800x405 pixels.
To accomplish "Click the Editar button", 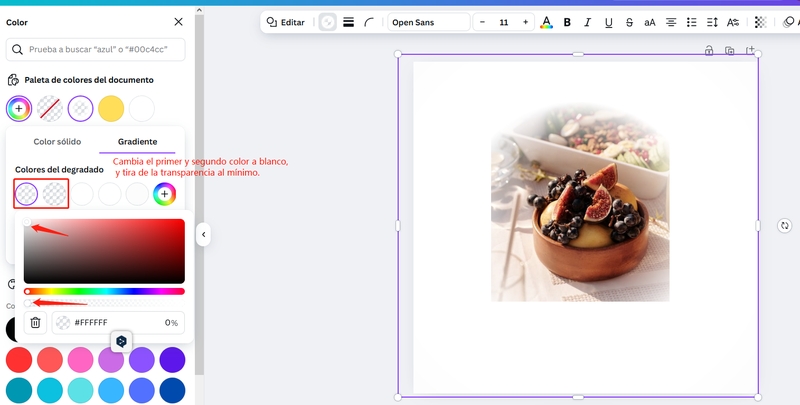I will coord(286,22).
